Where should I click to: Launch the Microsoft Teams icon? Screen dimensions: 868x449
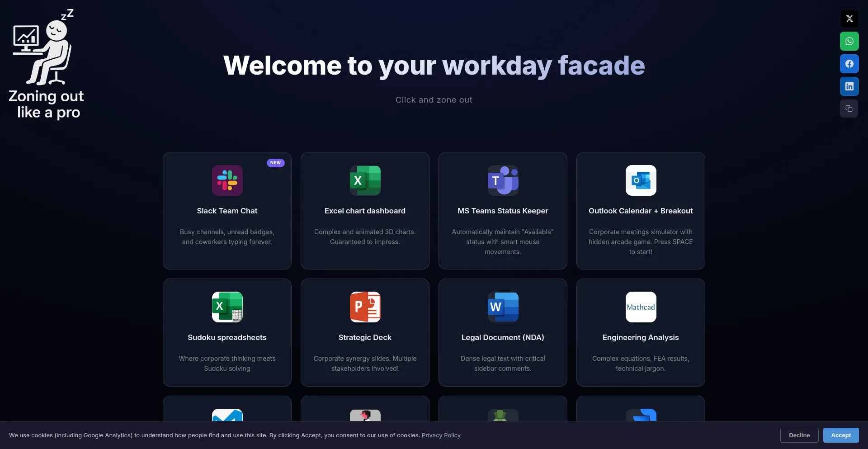coord(503,180)
